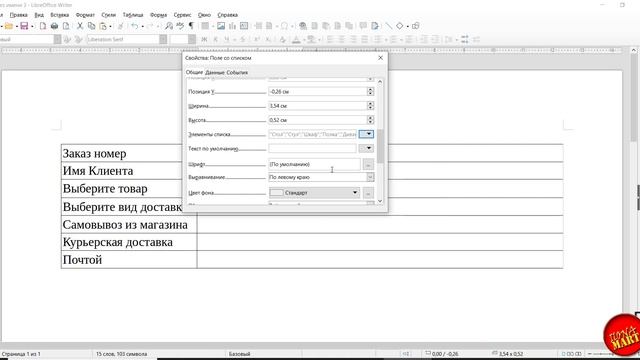Click the Шрифт ellipsis button
The width and height of the screenshot is (640, 360).
368,164
